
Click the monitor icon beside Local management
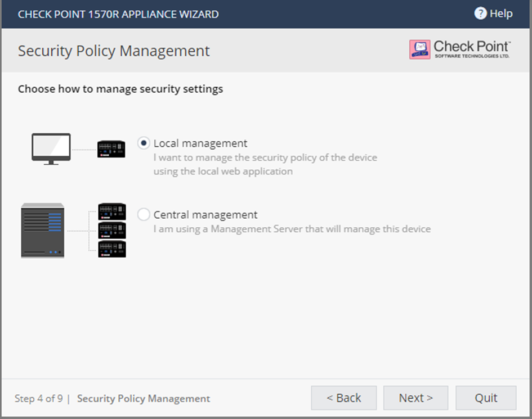tap(51, 149)
